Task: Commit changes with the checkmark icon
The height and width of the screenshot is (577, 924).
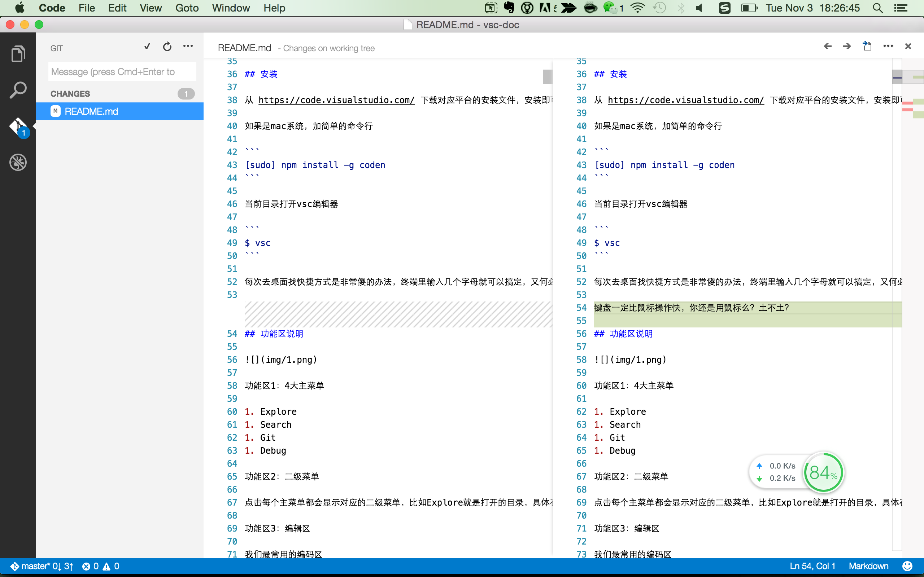Action: pyautogui.click(x=147, y=47)
